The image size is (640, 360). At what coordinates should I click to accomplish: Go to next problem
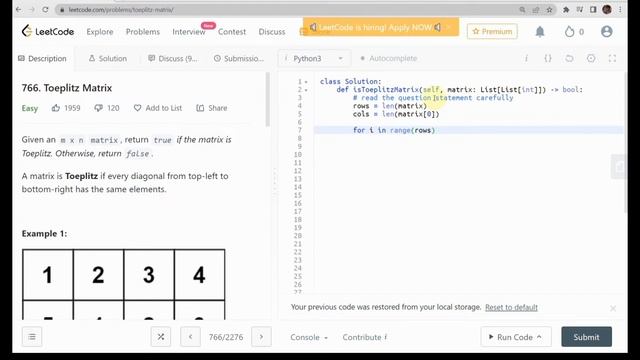click(x=261, y=337)
